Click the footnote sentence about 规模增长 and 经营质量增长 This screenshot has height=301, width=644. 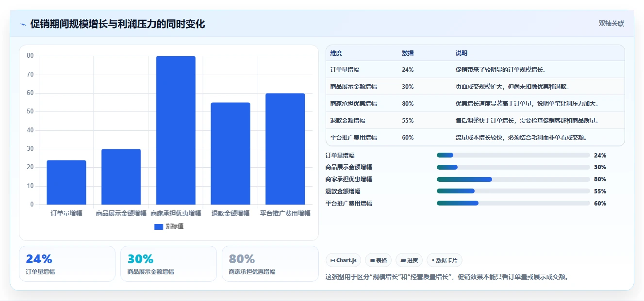pos(447,277)
